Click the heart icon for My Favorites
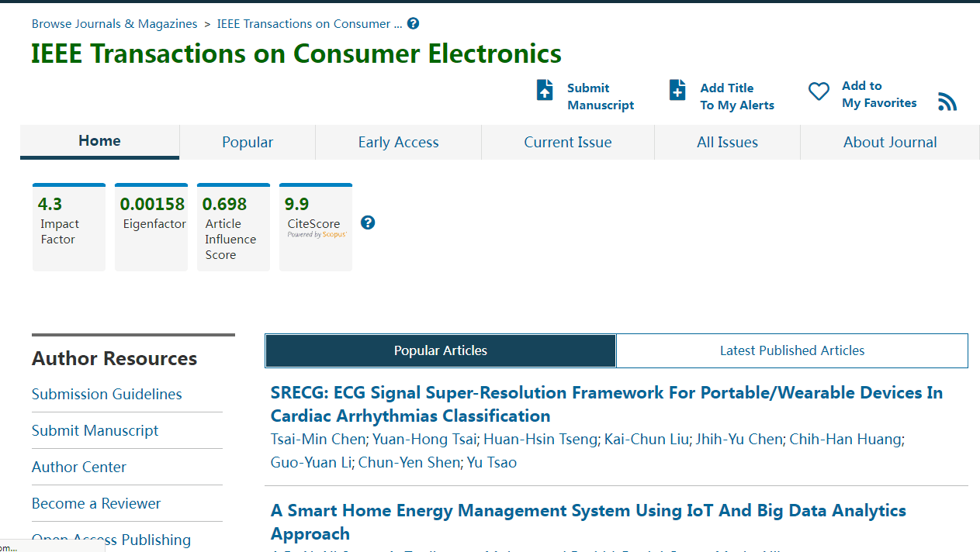The image size is (980, 552). click(x=819, y=91)
